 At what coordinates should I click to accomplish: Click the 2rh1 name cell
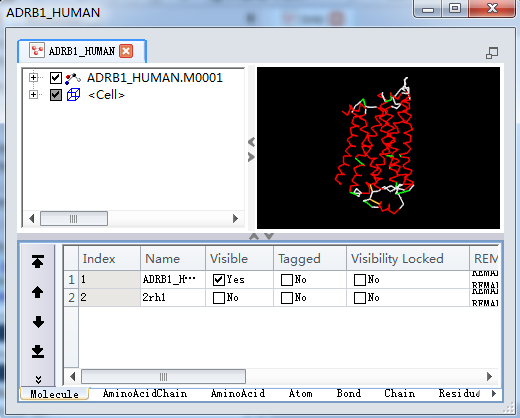[173, 298]
